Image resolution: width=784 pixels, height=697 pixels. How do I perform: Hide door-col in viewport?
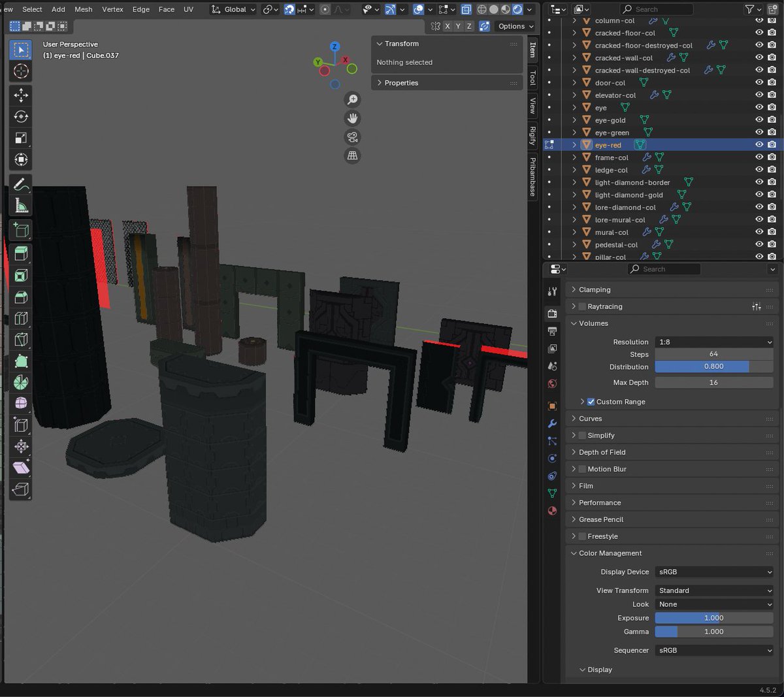(759, 82)
